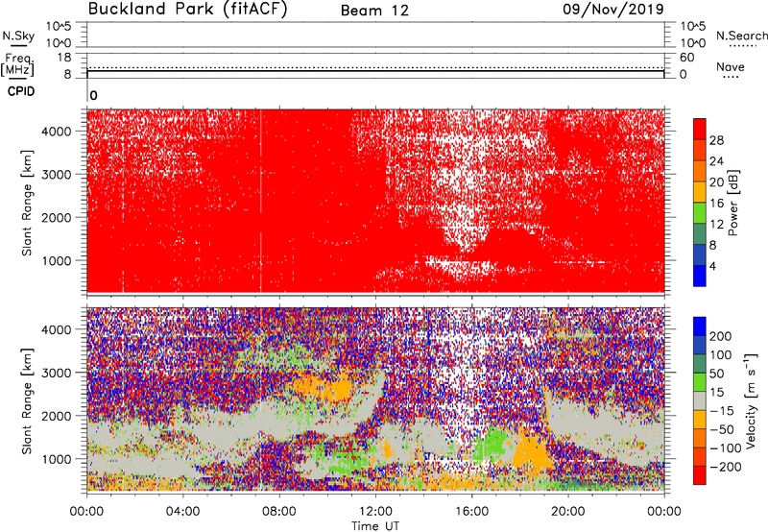This screenshot has height=532, width=768.
Task: Click the '-200' label on the velocity colorbar
Action: pos(725,467)
